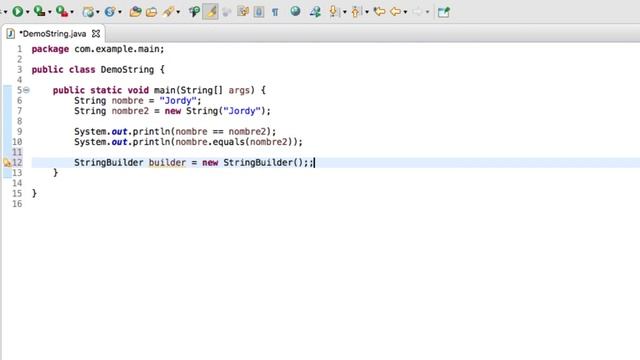Screen dimensions: 640x360
Task: Click the icon right of the globe
Action: pyautogui.click(x=315, y=12)
